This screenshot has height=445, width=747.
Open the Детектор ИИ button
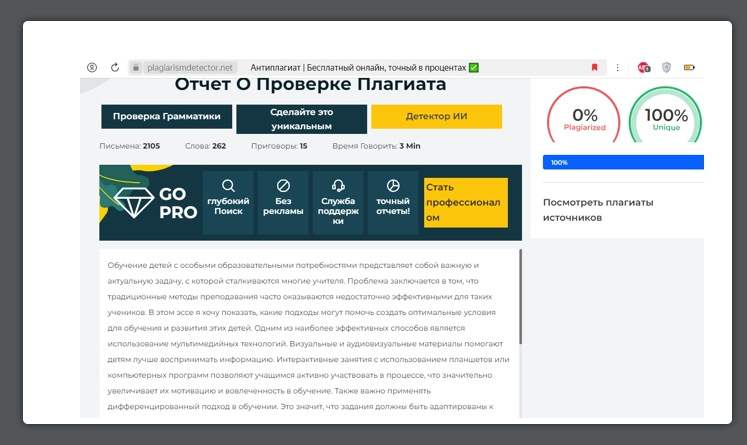tap(436, 116)
